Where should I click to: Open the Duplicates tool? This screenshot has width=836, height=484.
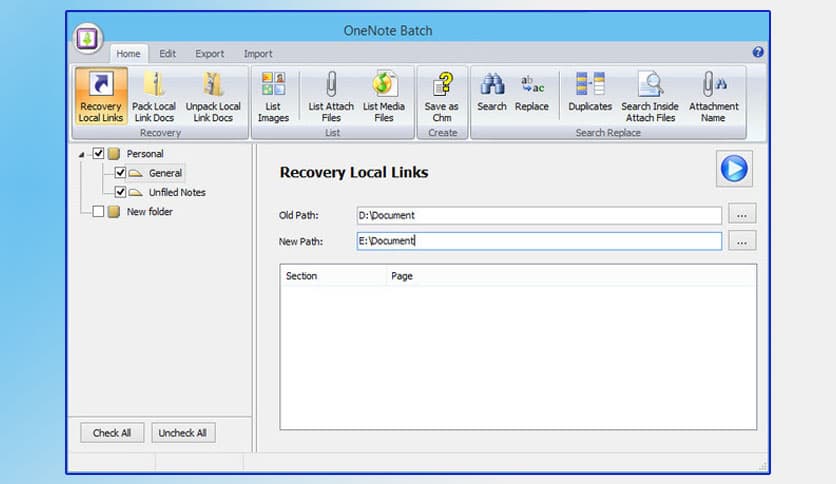point(590,92)
